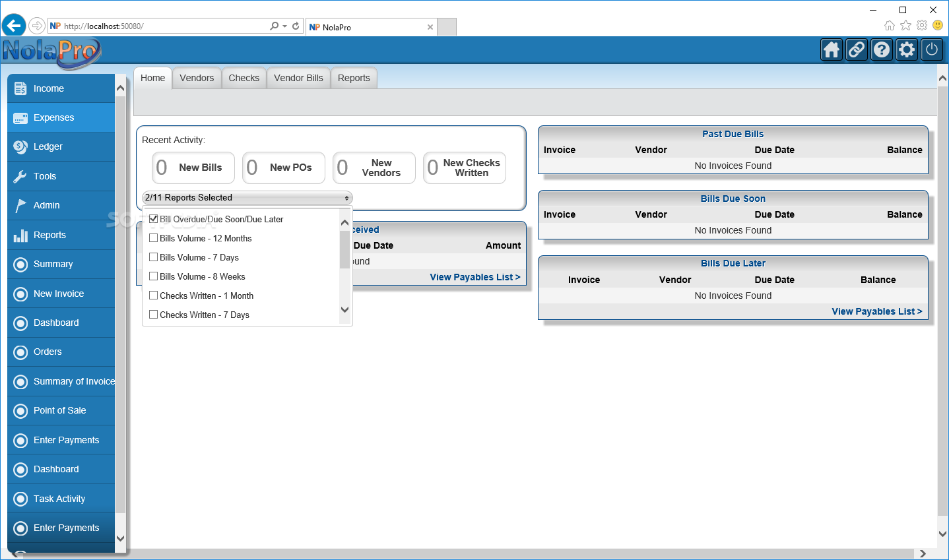
Task: Click the sidebar vertical scrollbar
Action: 120,304
